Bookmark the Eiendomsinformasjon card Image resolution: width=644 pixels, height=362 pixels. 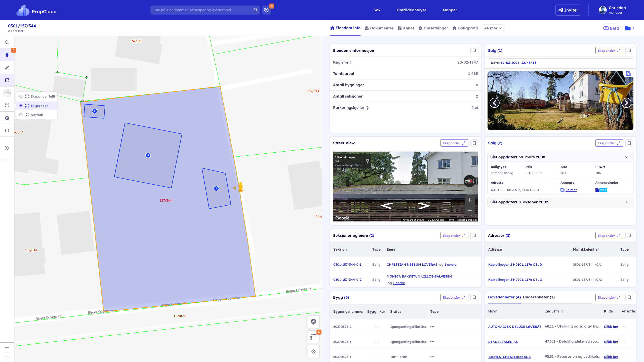pyautogui.click(x=474, y=51)
